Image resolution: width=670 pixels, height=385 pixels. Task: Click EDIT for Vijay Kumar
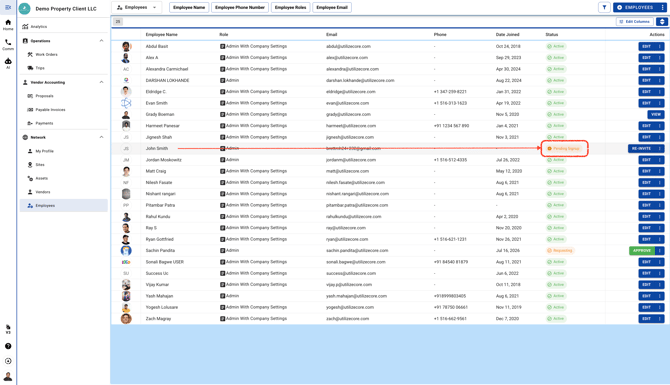[647, 285]
